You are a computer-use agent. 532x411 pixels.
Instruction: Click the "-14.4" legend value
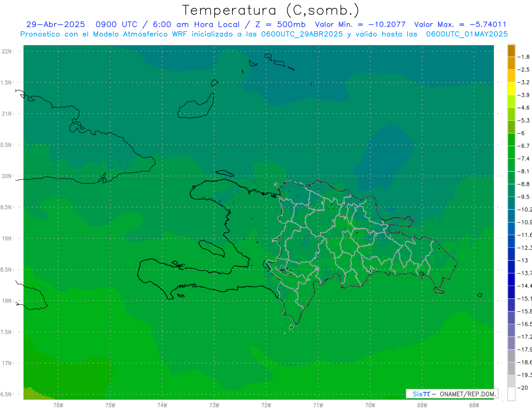point(525,286)
